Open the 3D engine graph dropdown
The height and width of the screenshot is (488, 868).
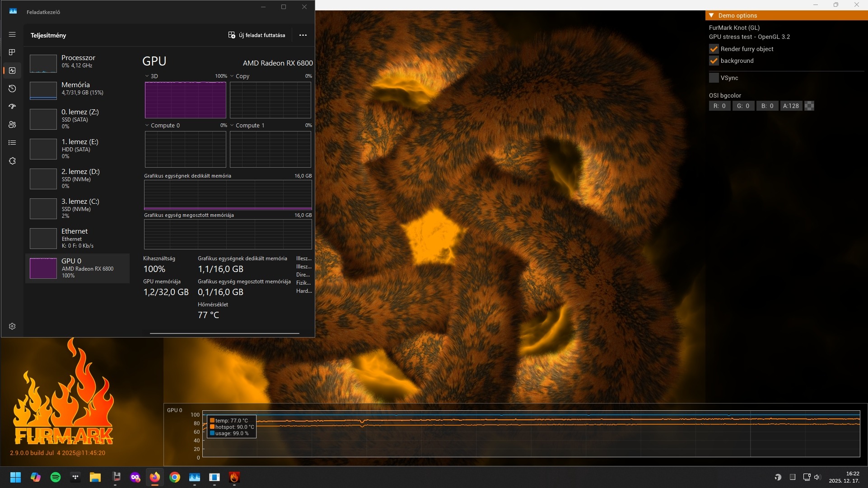pyautogui.click(x=147, y=76)
